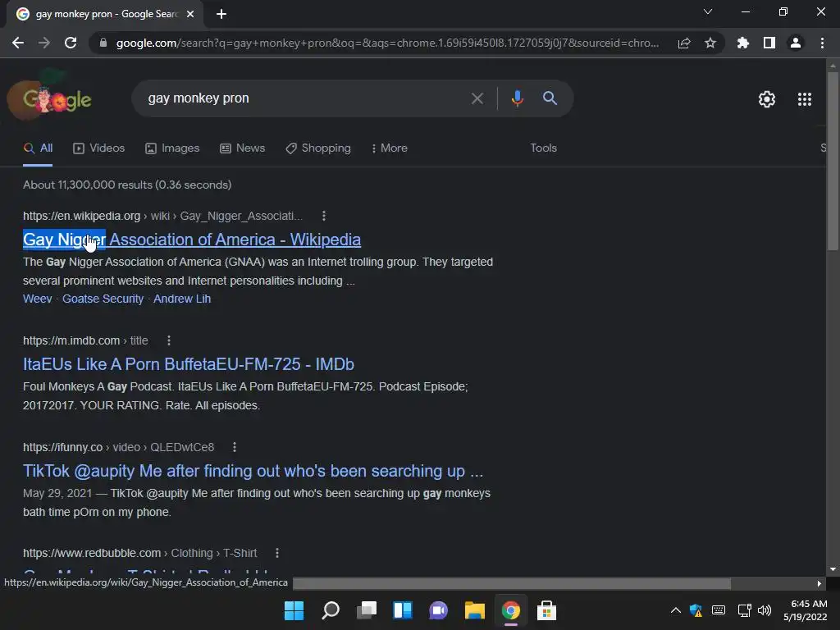Click the https://www.redbubble.com breadcrumb text
Image resolution: width=840 pixels, height=630 pixels.
click(92, 553)
